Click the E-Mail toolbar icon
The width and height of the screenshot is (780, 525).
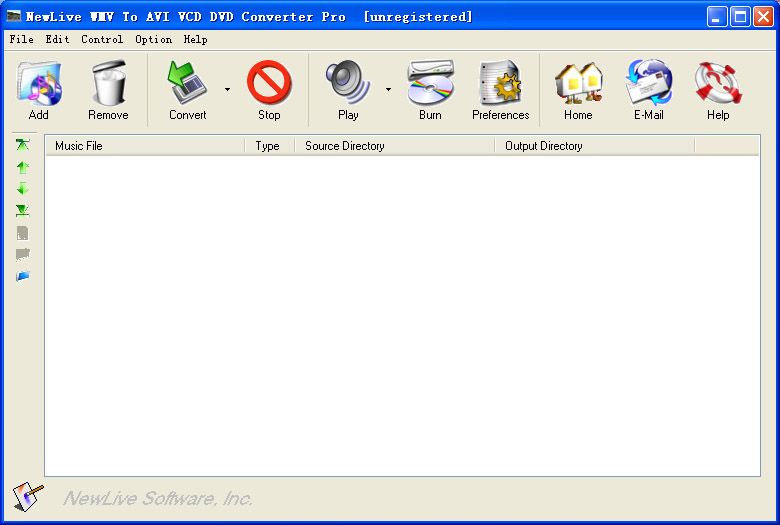[x=649, y=83]
